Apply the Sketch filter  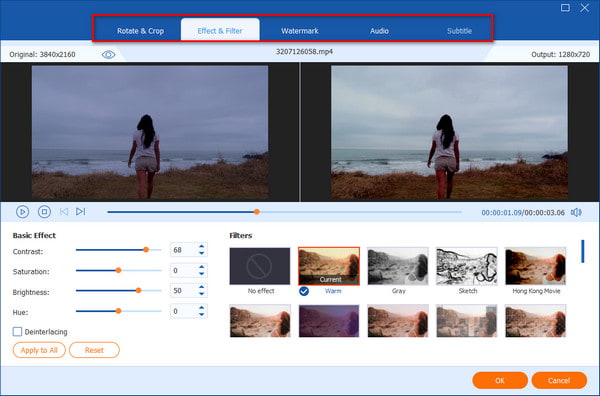(467, 266)
